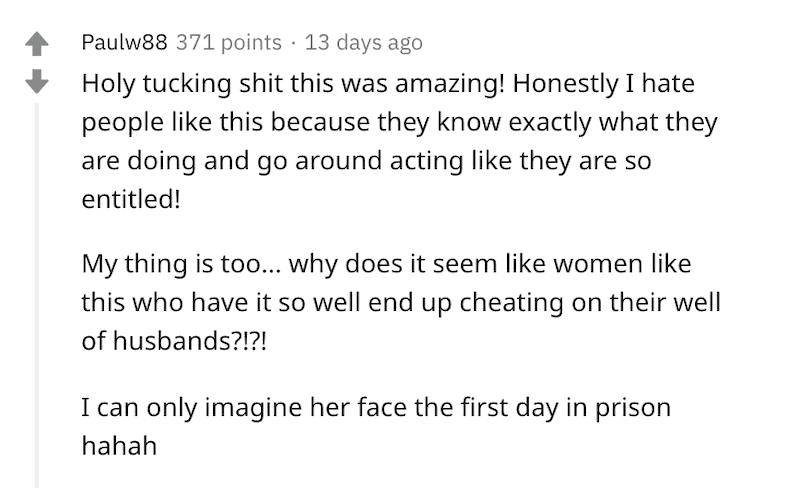
Task: Click the word 'cheating' in the second paragraph
Action: pyautogui.click(x=511, y=302)
